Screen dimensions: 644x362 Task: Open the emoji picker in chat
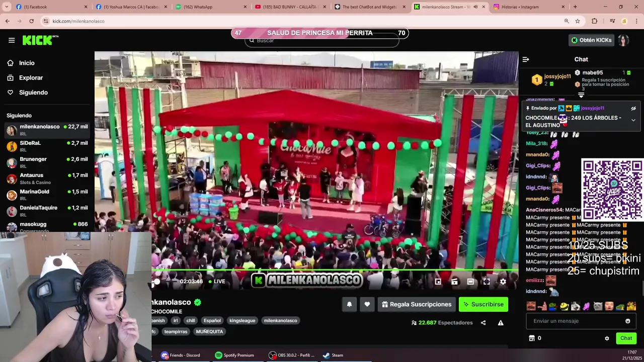point(628,321)
